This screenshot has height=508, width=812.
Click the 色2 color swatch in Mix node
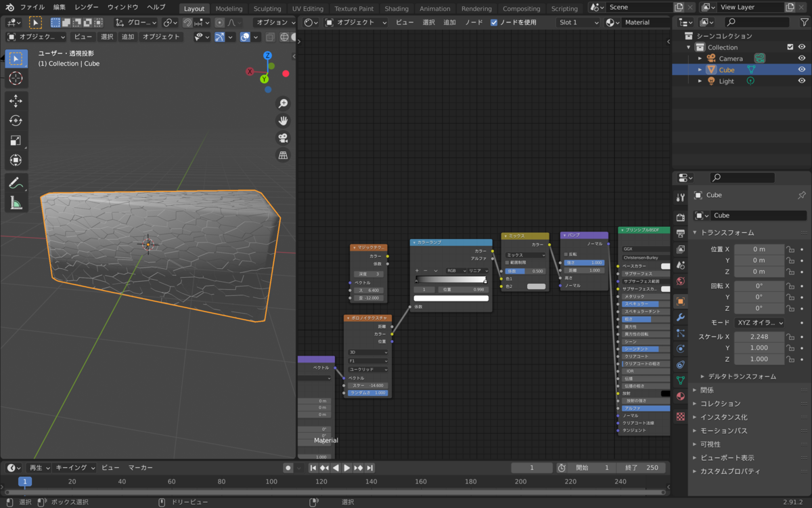click(x=536, y=287)
